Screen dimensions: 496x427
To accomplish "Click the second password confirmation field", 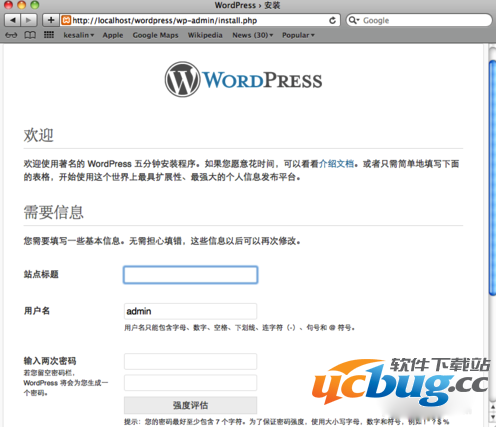I will tap(191, 383).
